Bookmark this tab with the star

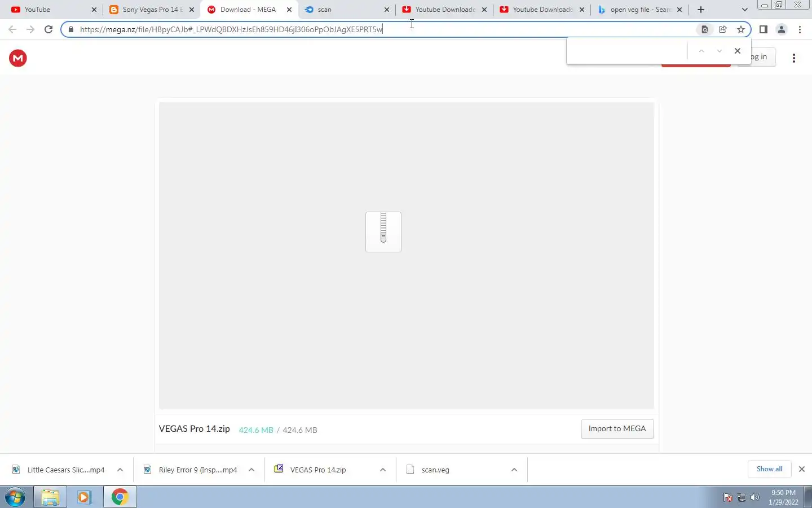click(741, 29)
